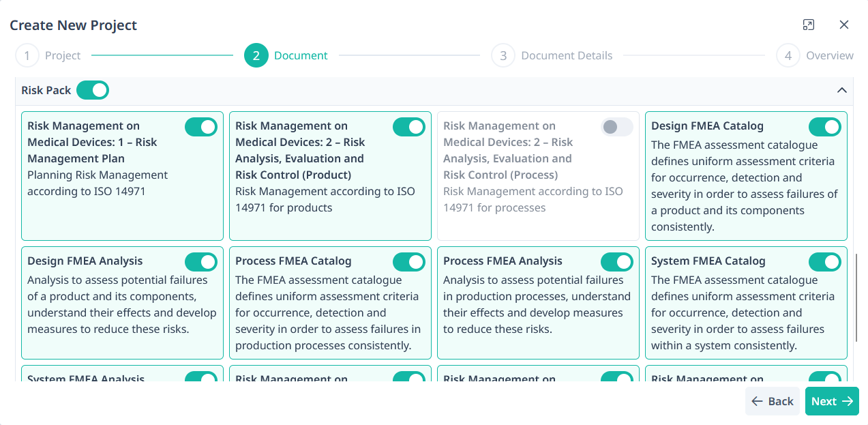Image resolution: width=868 pixels, height=425 pixels.
Task: Expand dialog to fullscreen view
Action: pos(809,25)
